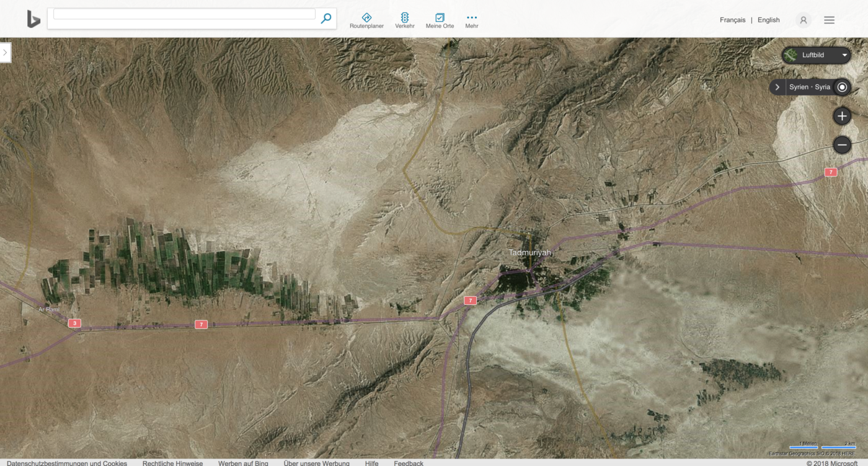Click the locate me target button
This screenshot has width=868, height=466.
pyautogui.click(x=842, y=87)
